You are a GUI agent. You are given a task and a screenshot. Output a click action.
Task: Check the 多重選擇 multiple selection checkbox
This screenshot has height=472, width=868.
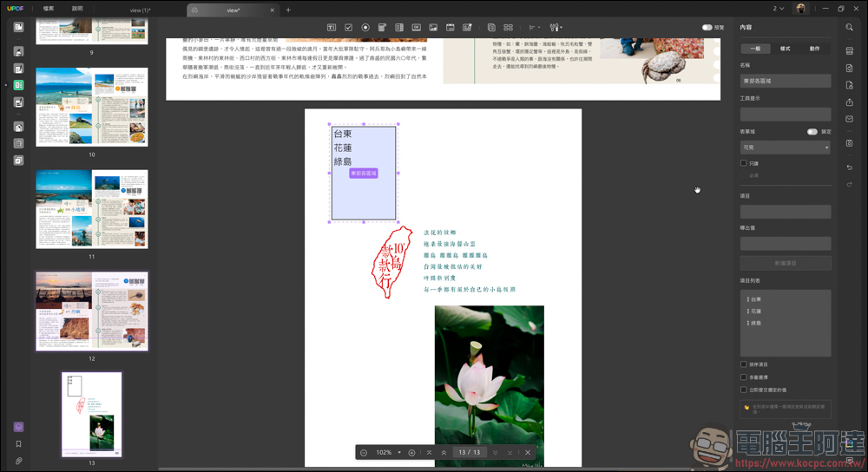pyautogui.click(x=744, y=377)
